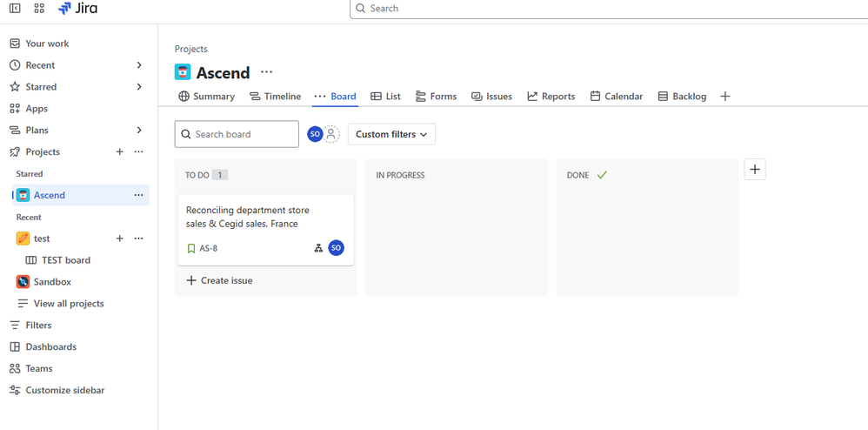Click the Jira logo

pos(77,9)
